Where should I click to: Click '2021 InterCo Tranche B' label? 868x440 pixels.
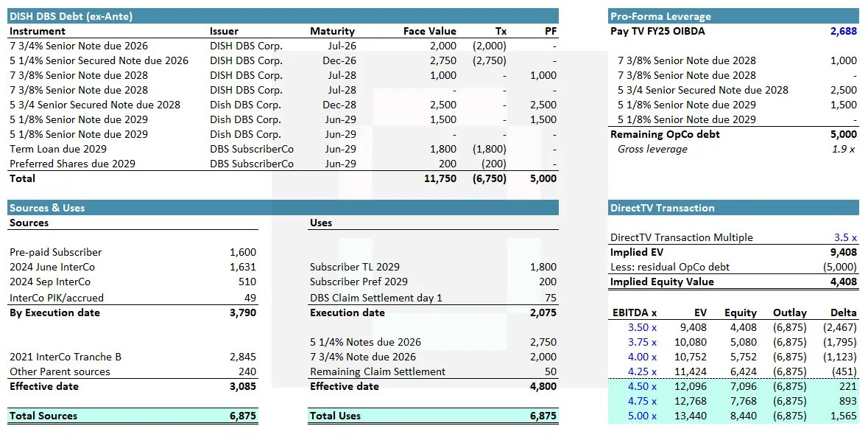(66, 357)
